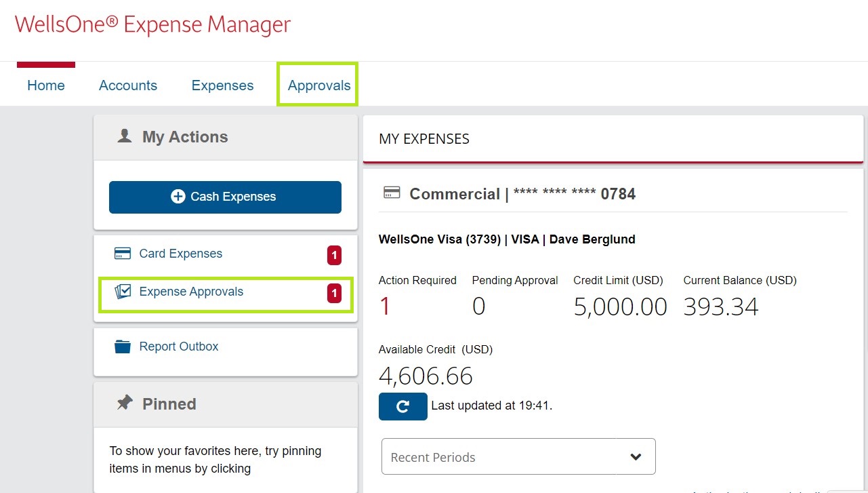Click the My Actions person icon
This screenshot has height=493, width=868.
(125, 136)
